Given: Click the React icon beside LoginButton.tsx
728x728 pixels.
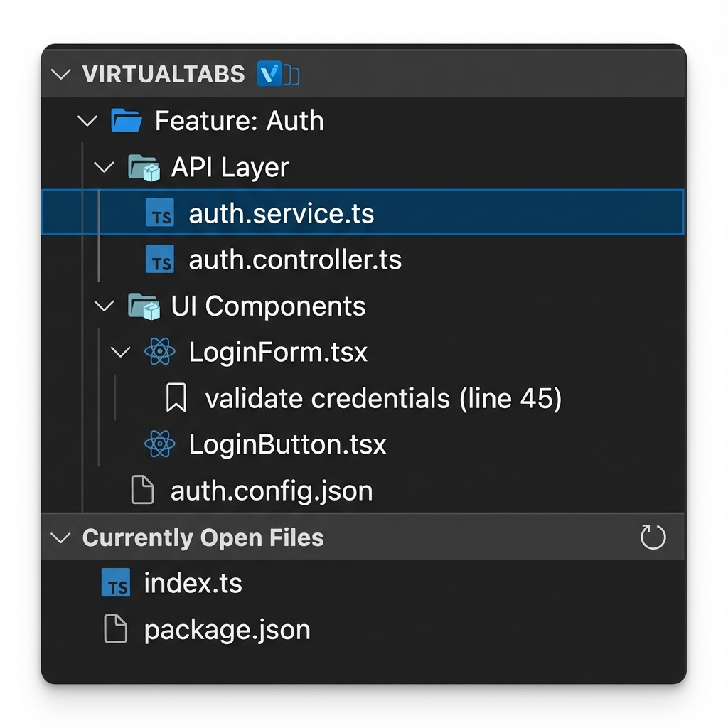Looking at the screenshot, I should pos(160,445).
